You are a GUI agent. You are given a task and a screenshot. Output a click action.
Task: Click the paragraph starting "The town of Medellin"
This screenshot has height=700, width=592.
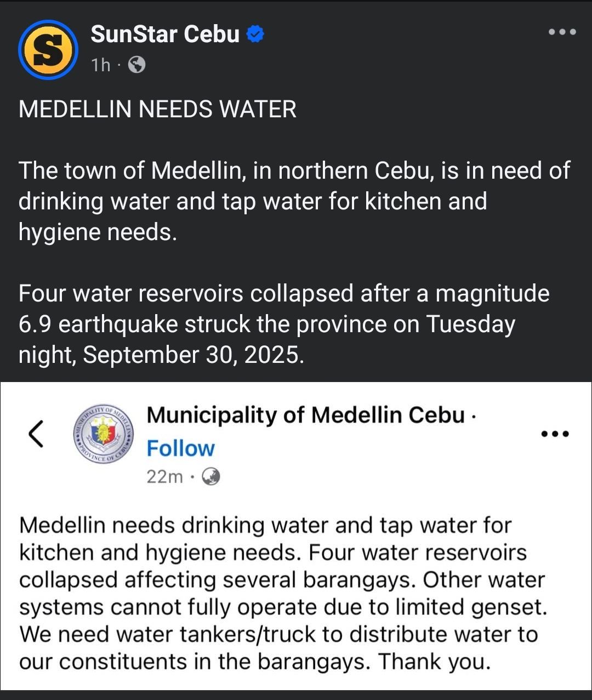coord(294,201)
